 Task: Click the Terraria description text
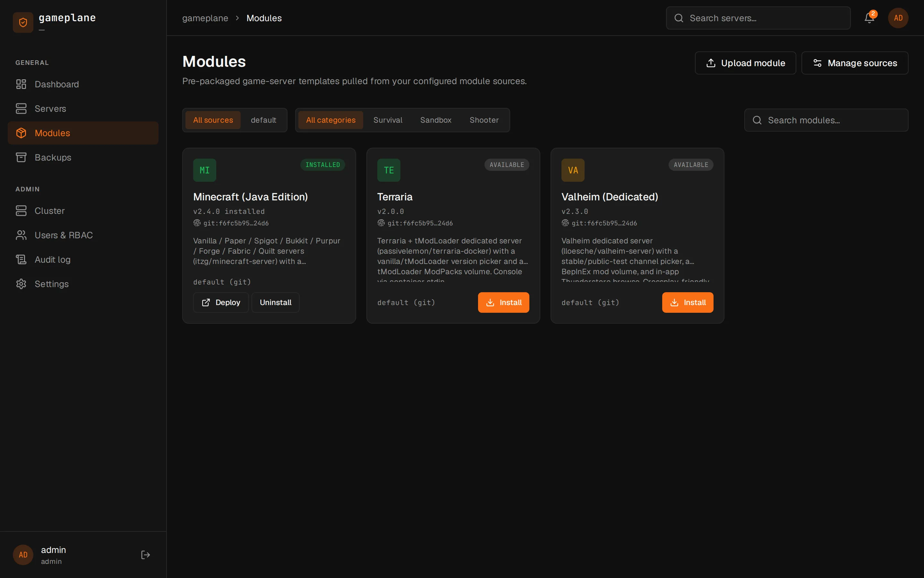pos(453,259)
